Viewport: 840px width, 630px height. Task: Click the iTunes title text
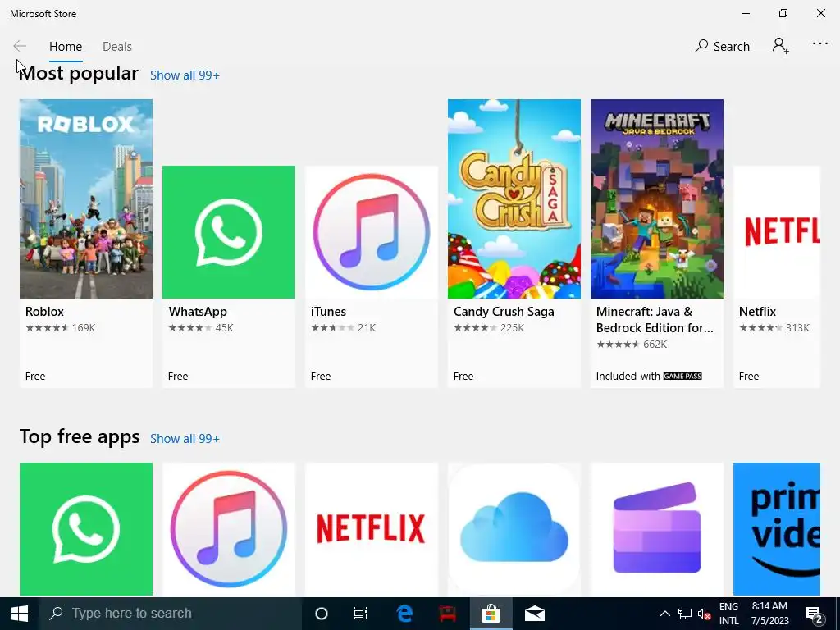click(x=328, y=312)
